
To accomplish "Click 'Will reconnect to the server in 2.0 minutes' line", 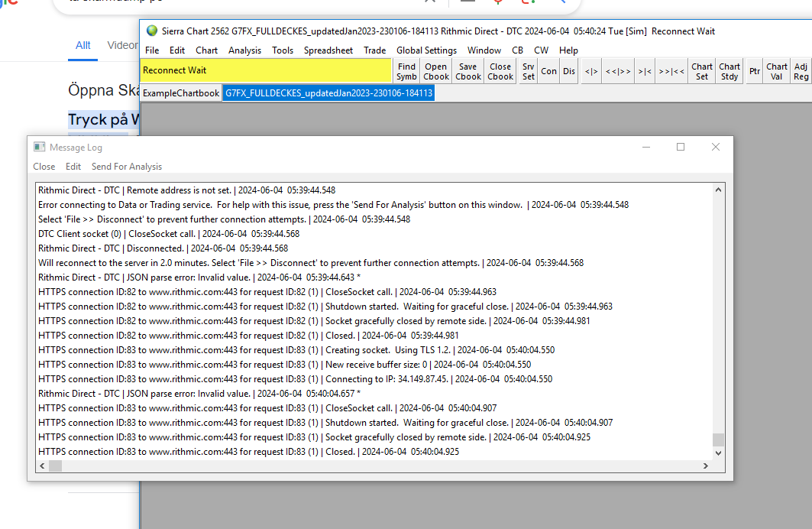I will tap(311, 263).
